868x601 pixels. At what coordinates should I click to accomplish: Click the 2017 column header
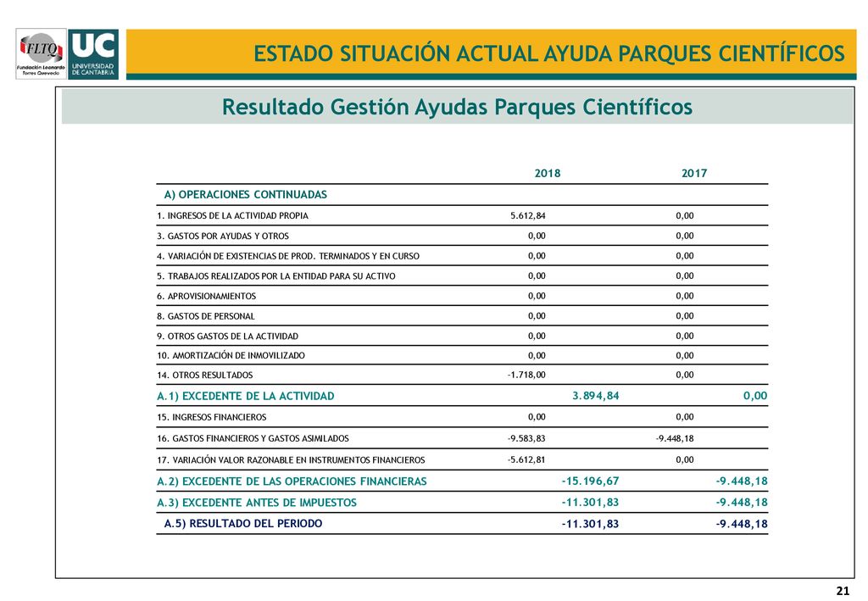(x=694, y=173)
